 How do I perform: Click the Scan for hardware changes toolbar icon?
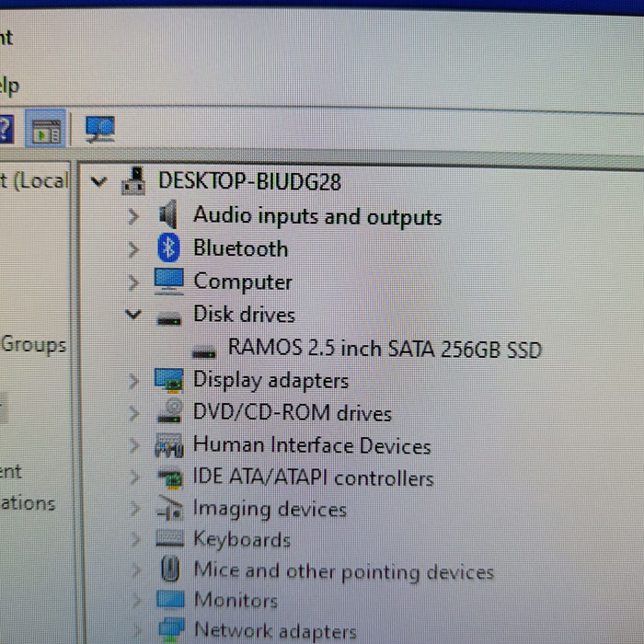(99, 129)
